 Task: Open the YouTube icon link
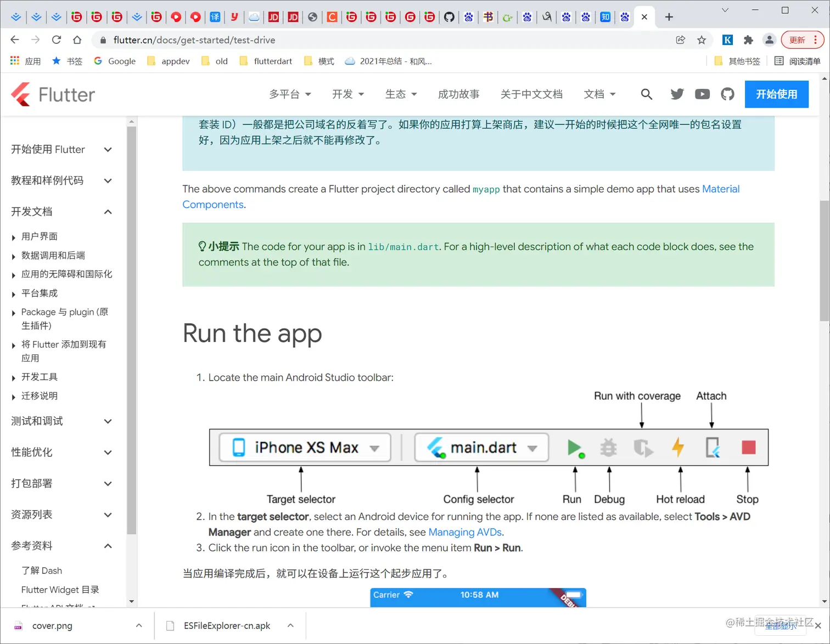[x=702, y=94]
